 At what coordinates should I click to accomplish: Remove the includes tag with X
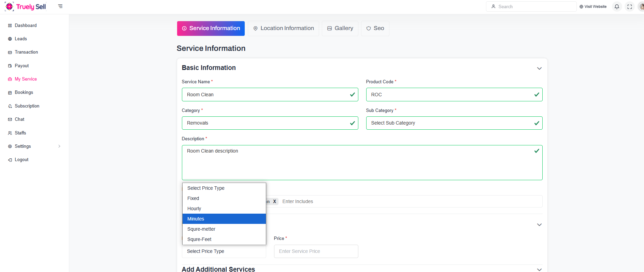[x=274, y=201]
